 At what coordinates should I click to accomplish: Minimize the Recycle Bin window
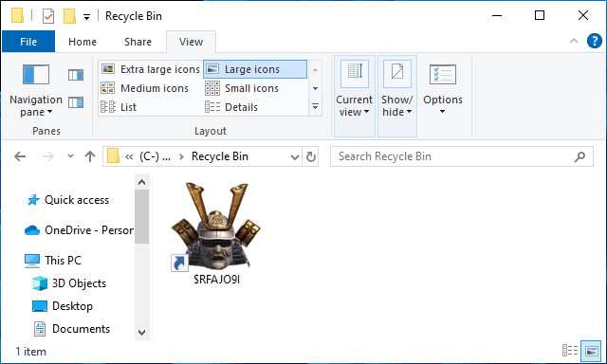tap(497, 16)
